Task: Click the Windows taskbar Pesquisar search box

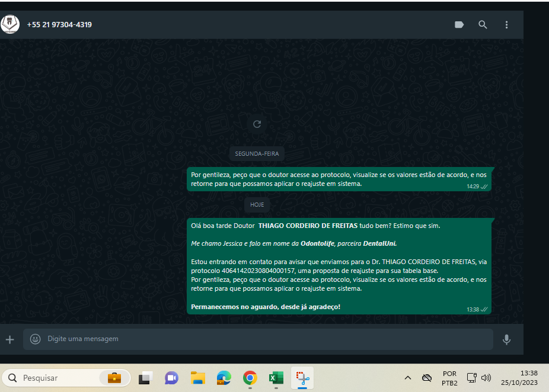Action: pyautogui.click(x=66, y=378)
